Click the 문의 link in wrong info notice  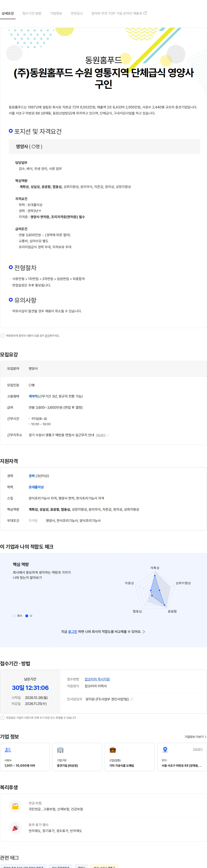47,336
